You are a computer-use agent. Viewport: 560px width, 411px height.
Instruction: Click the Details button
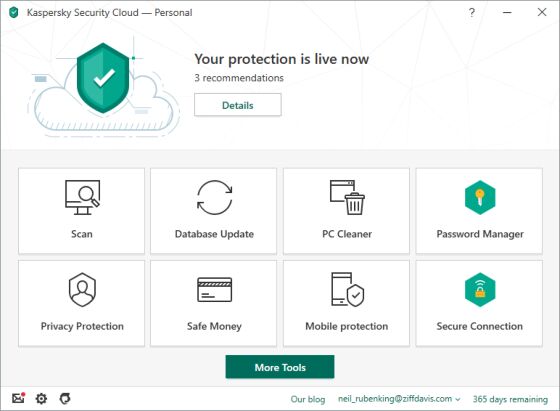[238, 105]
